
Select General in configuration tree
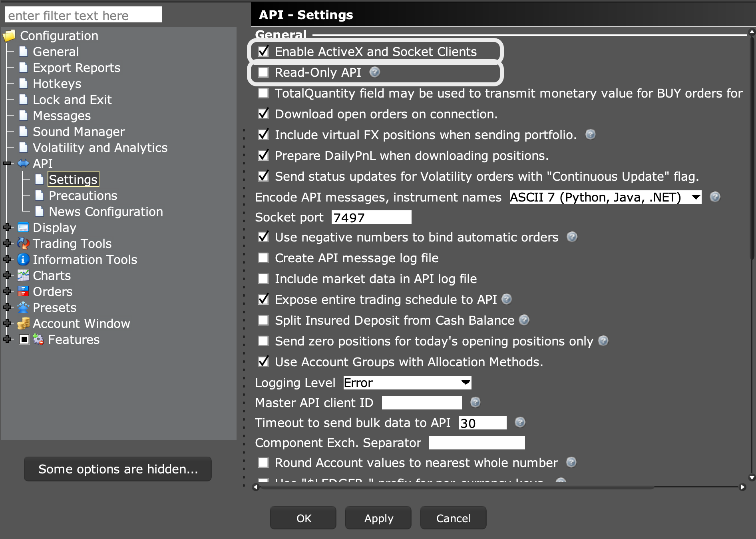[x=56, y=52]
